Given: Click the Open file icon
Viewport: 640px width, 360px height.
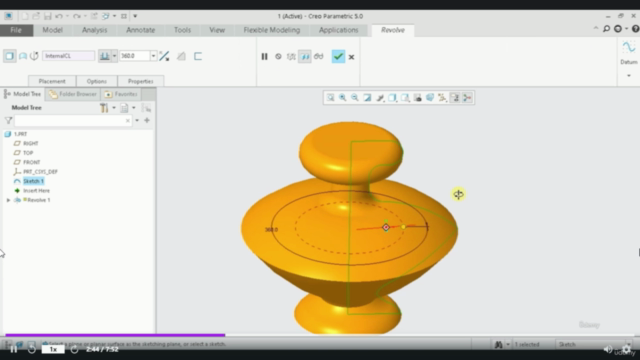Looking at the screenshot, I should 36,16.
